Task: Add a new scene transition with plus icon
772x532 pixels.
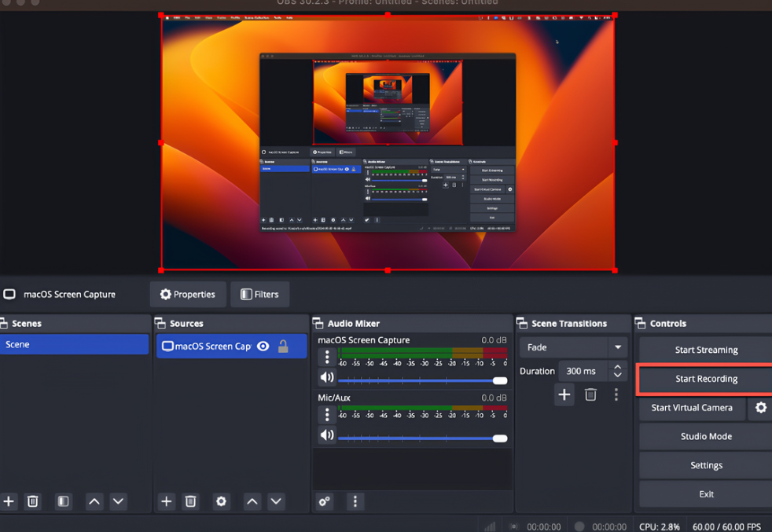Action: (564, 394)
